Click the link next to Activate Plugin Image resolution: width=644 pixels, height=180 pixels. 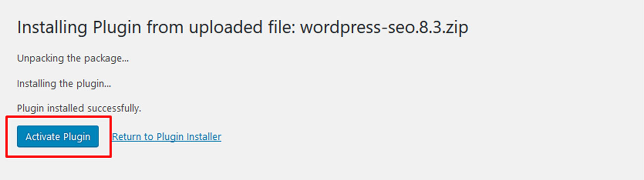tap(167, 136)
